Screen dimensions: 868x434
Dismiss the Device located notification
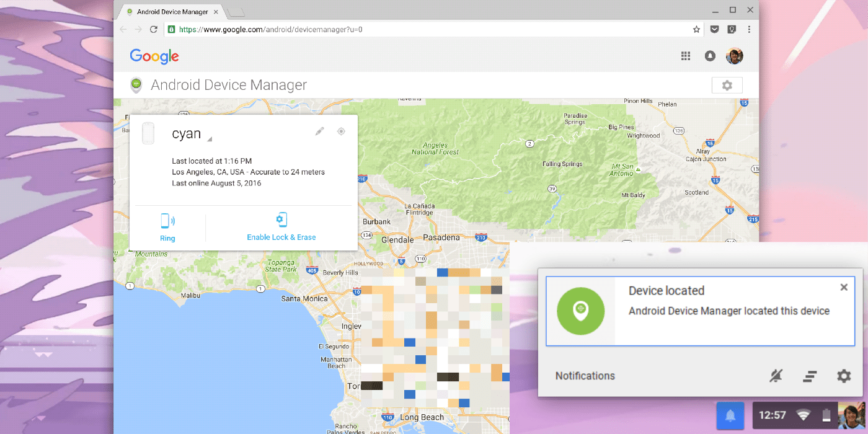click(843, 287)
